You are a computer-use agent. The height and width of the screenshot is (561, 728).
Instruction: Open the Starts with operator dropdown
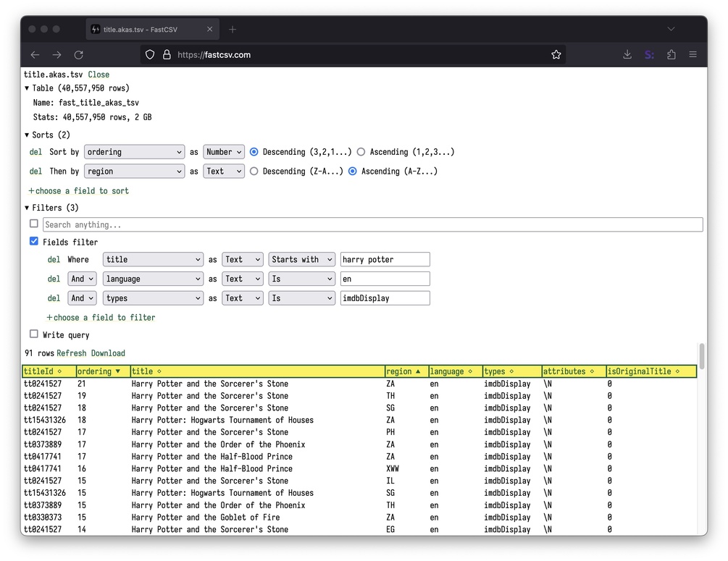click(302, 259)
